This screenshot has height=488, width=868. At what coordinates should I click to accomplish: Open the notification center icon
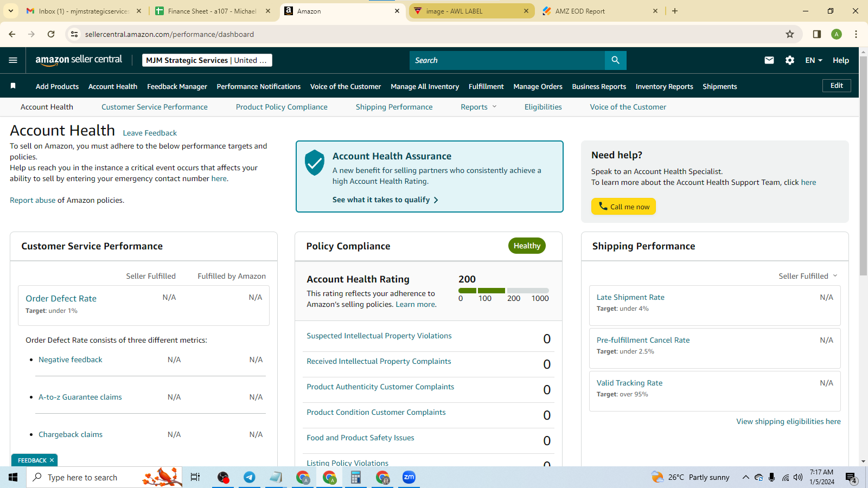tap(851, 478)
